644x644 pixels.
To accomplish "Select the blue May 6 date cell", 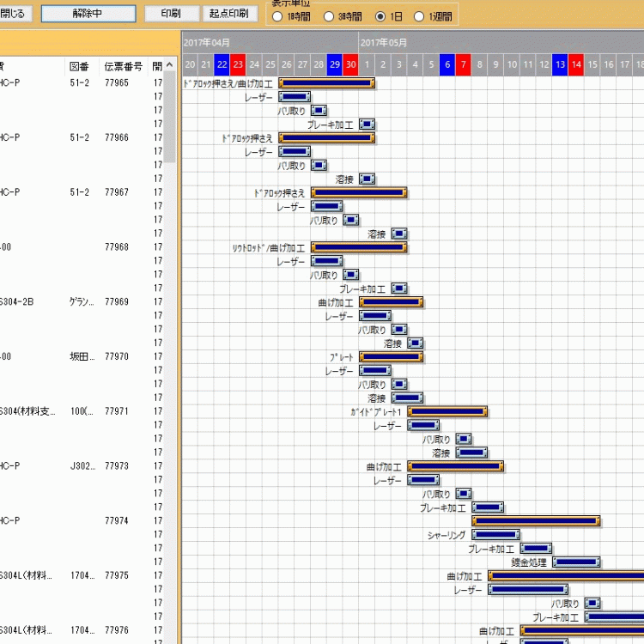I will [x=447, y=64].
